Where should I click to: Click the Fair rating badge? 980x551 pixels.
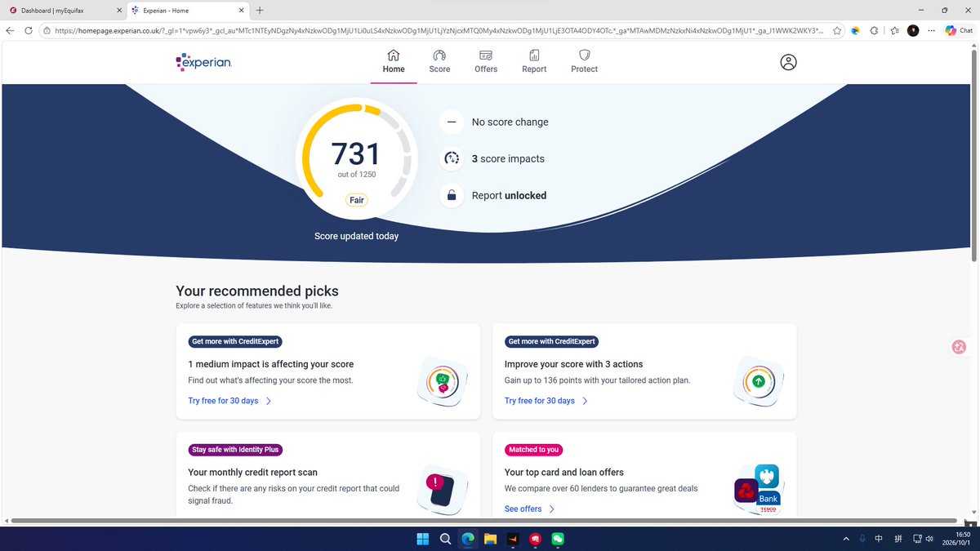(x=357, y=200)
